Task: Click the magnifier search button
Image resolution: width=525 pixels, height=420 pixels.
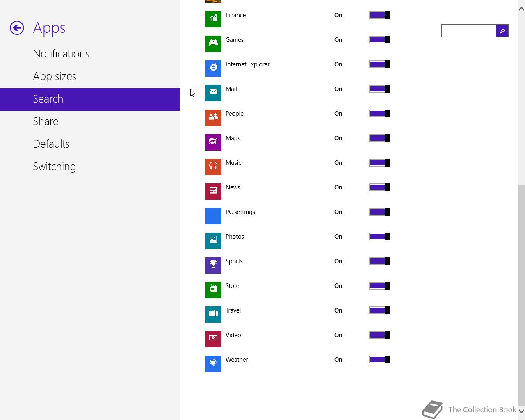Action: (502, 31)
